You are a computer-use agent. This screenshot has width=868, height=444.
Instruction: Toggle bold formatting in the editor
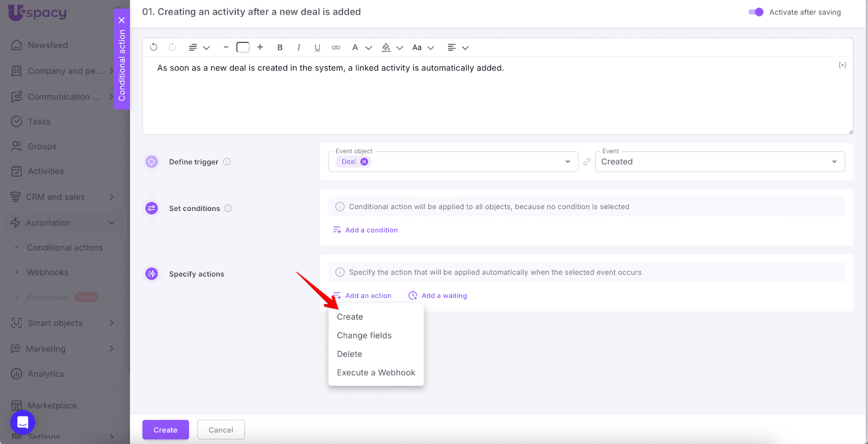(x=280, y=47)
